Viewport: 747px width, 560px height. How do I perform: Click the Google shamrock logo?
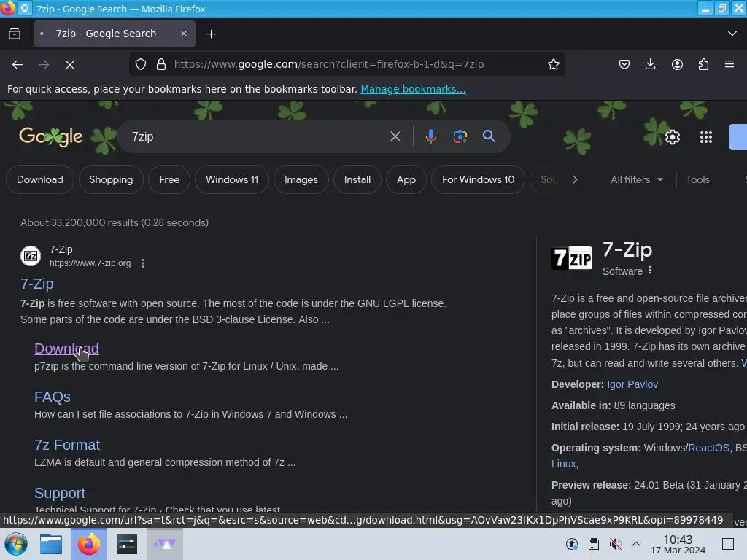tap(51, 137)
